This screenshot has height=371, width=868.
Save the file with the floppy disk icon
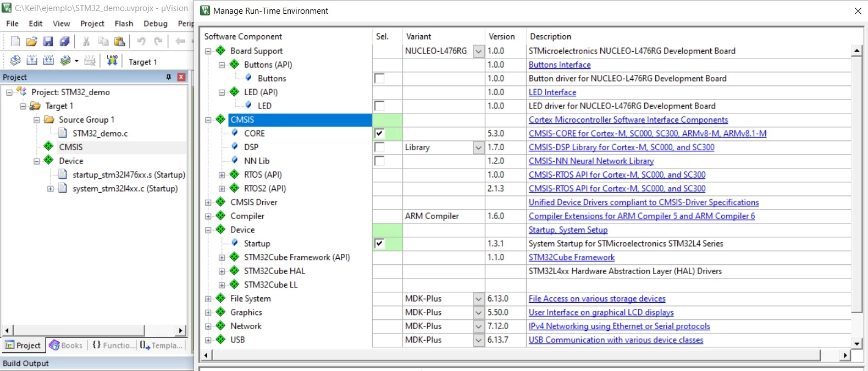[48, 41]
